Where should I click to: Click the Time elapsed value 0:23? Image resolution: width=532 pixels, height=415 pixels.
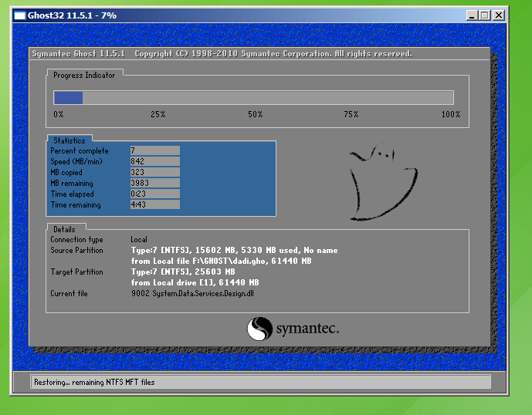click(x=155, y=194)
